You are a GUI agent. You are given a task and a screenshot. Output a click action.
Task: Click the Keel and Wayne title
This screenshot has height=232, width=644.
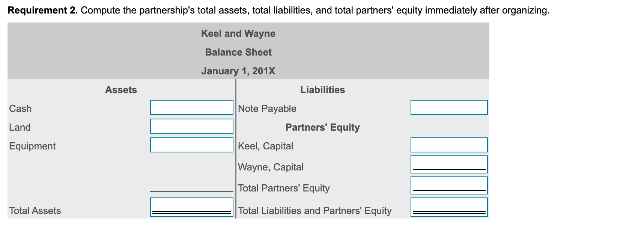click(x=238, y=33)
